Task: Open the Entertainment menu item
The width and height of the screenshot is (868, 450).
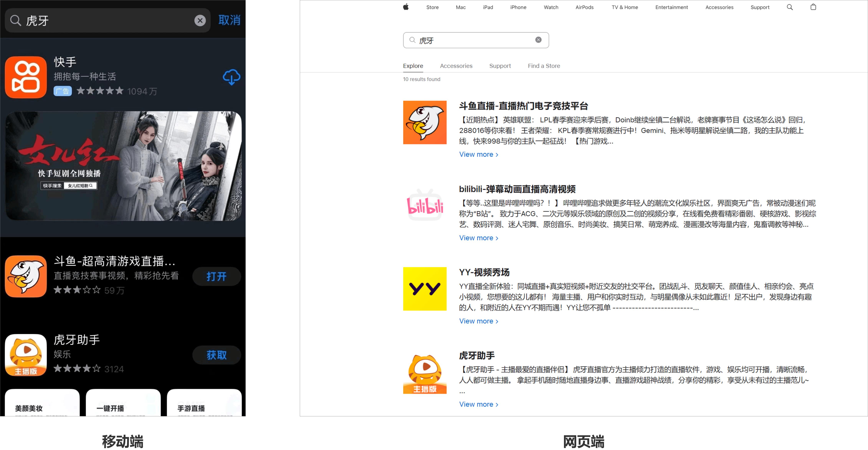Action: tap(672, 7)
